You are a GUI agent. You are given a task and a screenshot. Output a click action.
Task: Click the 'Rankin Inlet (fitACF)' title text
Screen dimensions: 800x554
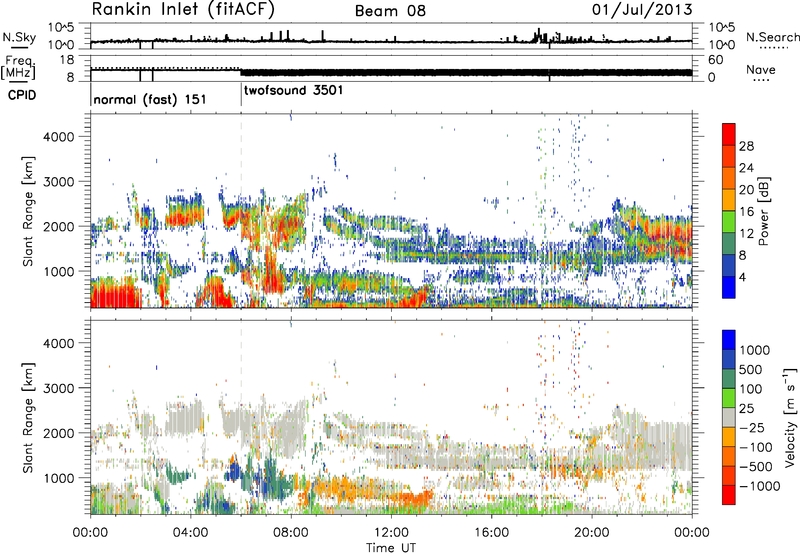tap(183, 10)
